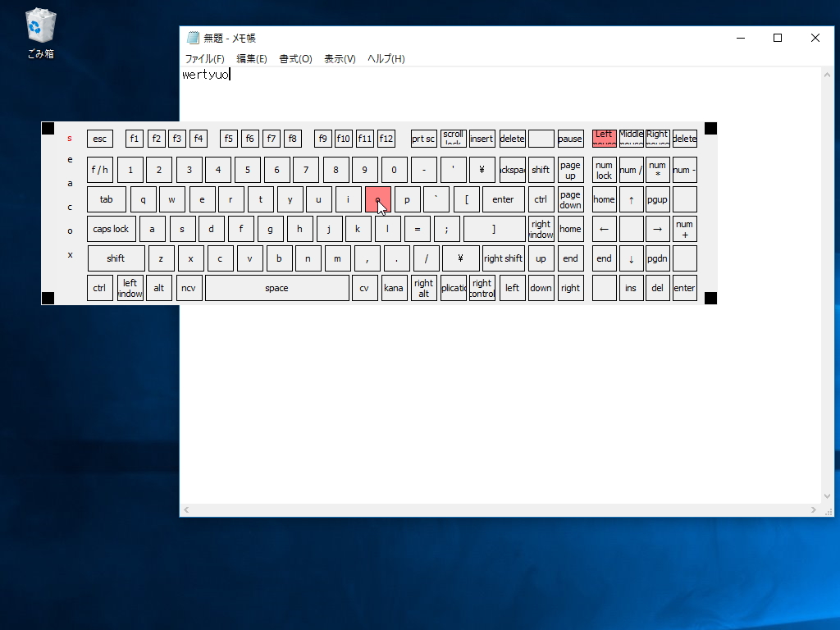Click the Notepad vertical scrollbar down arrow

pos(828,495)
